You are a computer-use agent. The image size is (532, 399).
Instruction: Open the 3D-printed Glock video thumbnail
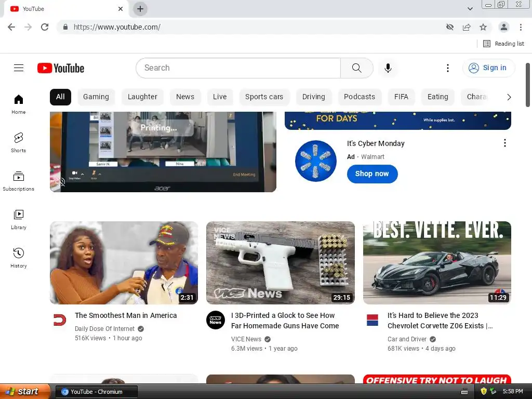281,262
